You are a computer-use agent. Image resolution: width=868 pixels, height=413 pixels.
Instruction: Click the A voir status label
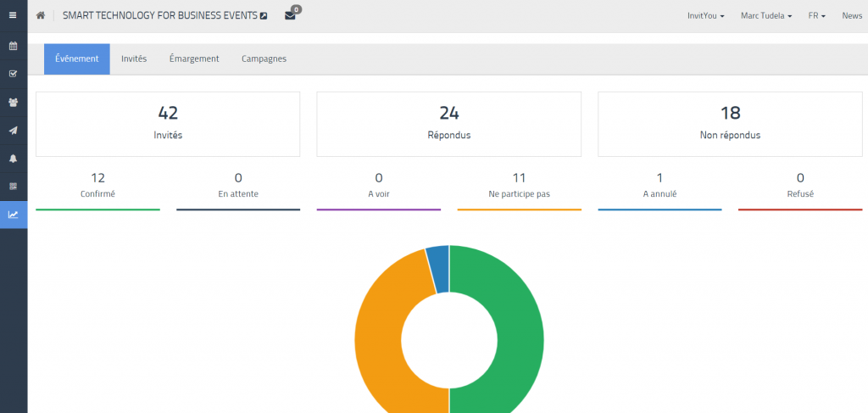click(379, 194)
